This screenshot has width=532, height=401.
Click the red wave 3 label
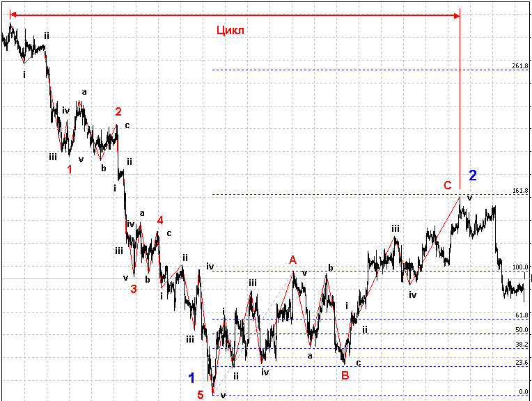(x=133, y=289)
